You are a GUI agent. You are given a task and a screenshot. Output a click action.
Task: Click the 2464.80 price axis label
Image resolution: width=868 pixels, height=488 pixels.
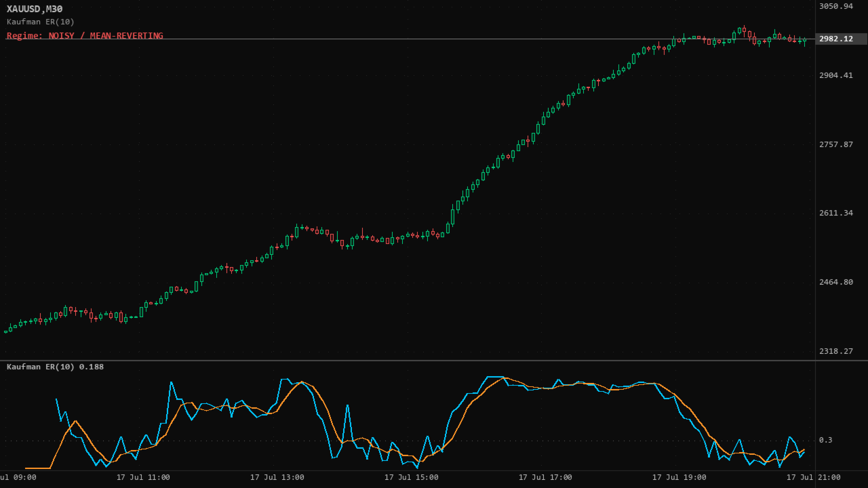click(836, 282)
